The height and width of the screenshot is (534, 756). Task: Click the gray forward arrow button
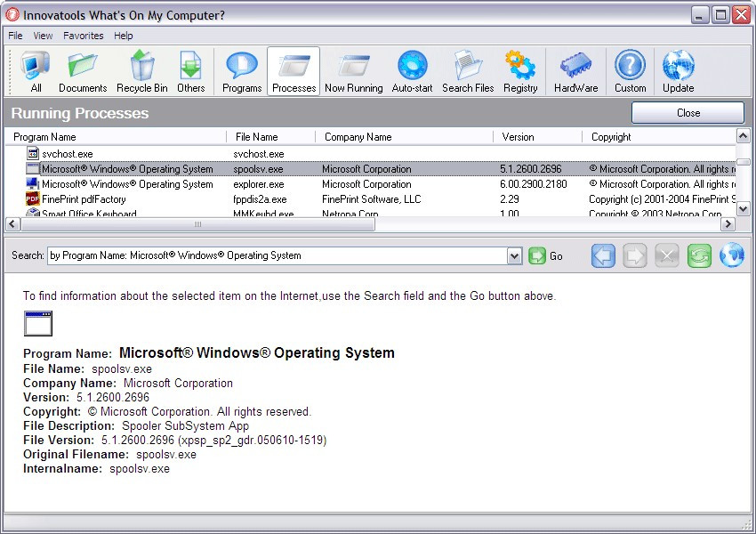(x=634, y=255)
